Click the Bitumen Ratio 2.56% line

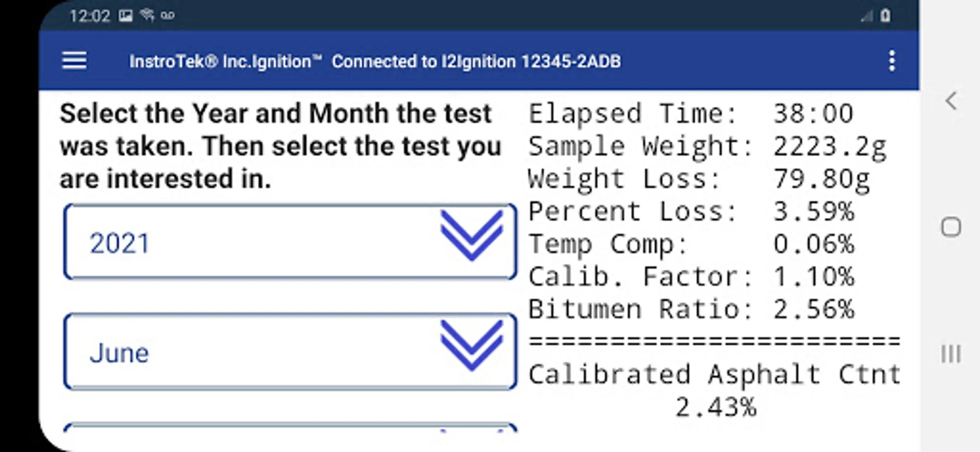click(x=690, y=309)
